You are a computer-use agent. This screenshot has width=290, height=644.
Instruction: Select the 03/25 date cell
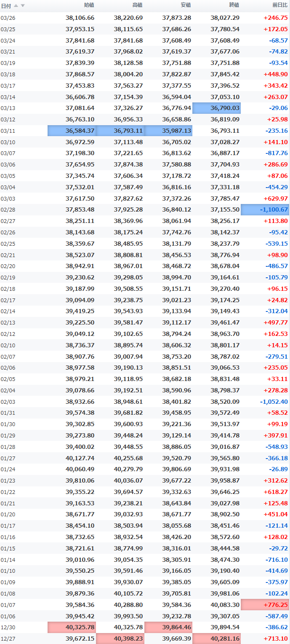[8, 29]
